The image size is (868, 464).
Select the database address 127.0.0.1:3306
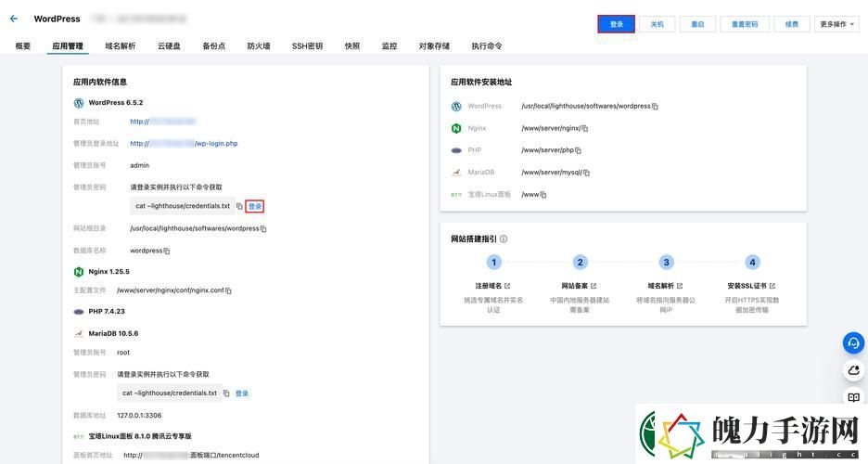pos(139,415)
